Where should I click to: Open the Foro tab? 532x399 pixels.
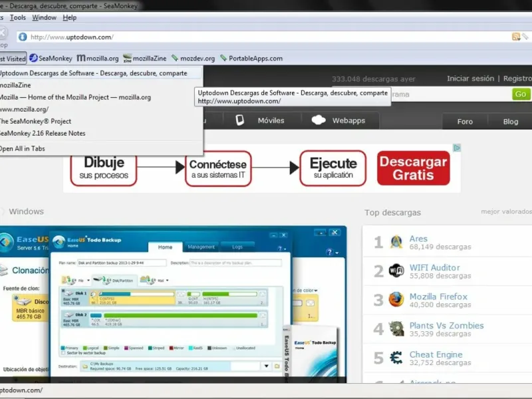tap(465, 122)
